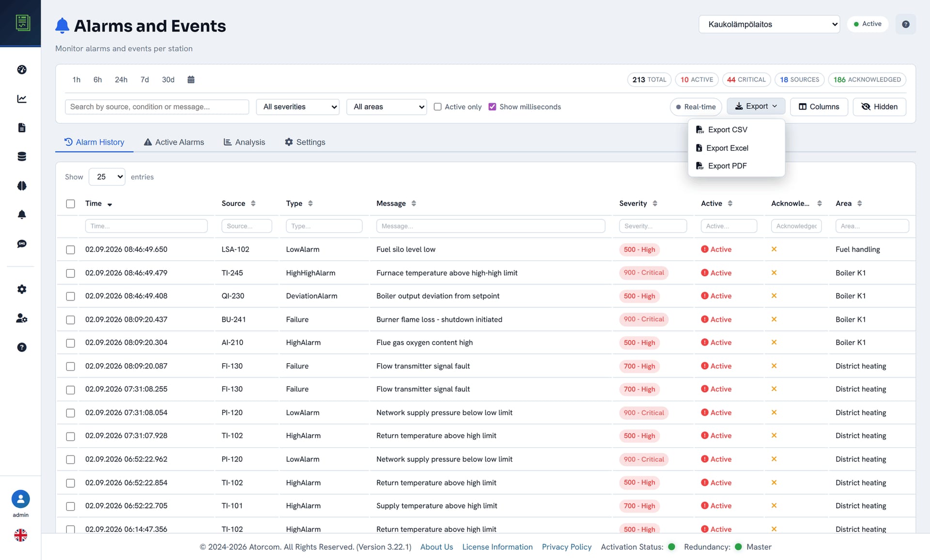Check the TI-245 row checkbox
Screen dimensions: 930x560
pyautogui.click(x=71, y=273)
